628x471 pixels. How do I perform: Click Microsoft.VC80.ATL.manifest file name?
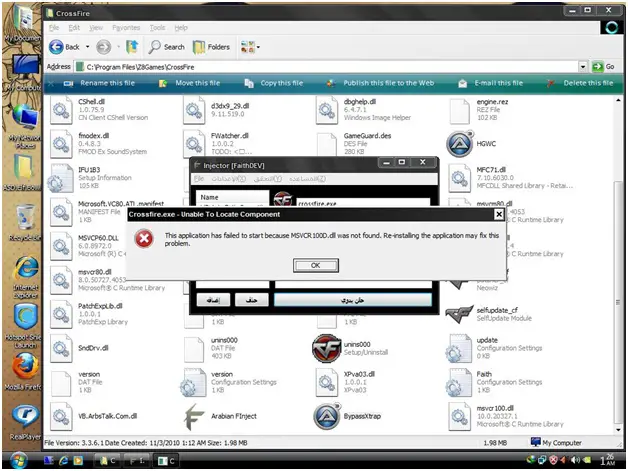pos(121,204)
